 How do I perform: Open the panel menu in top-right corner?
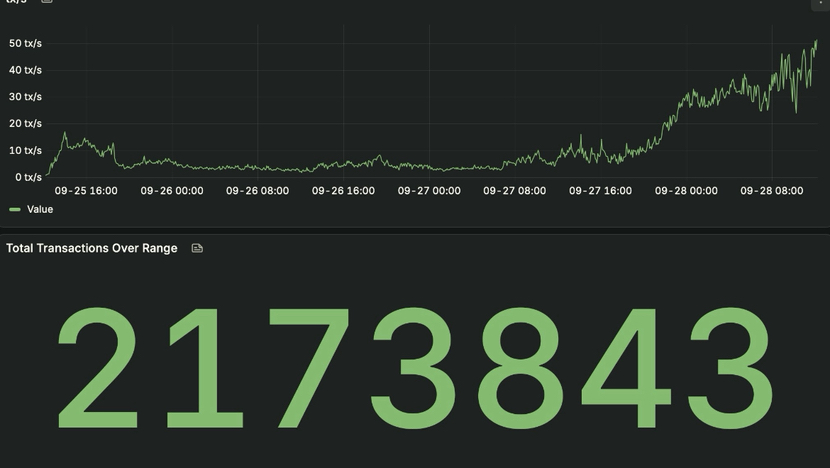pos(819,3)
